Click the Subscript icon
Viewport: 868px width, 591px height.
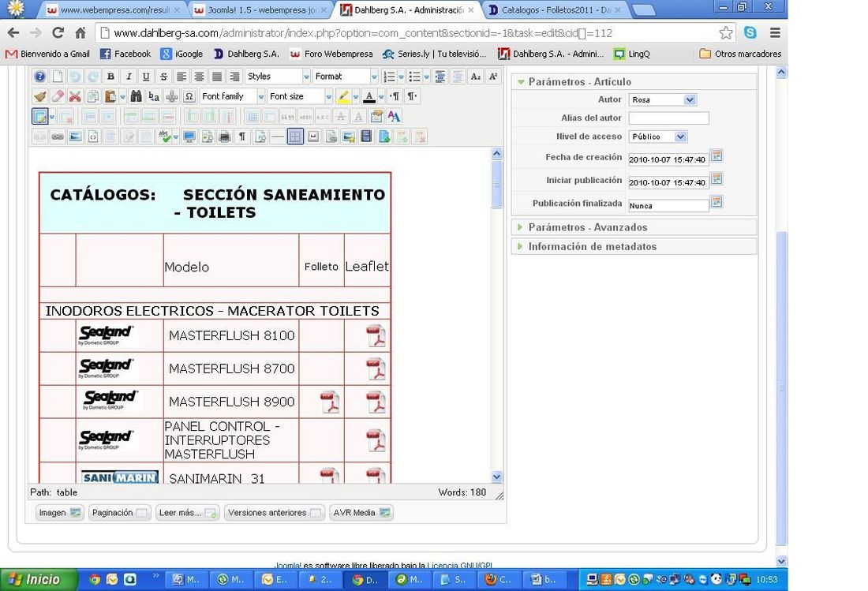click(476, 77)
